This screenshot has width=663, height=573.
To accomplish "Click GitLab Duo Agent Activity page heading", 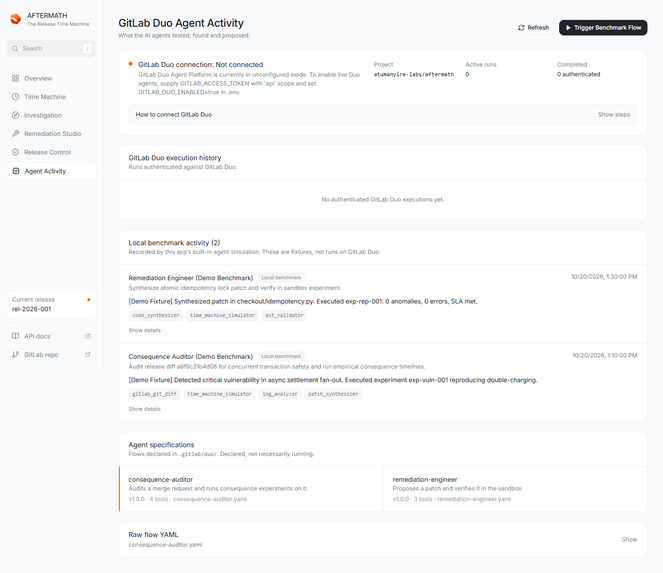I will tap(181, 23).
